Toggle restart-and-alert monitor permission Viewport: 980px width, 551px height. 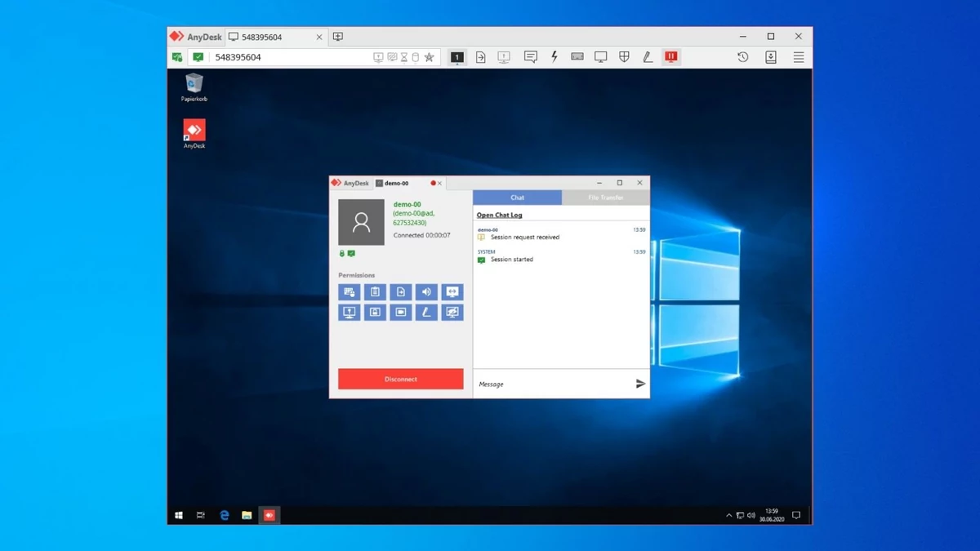tap(350, 312)
